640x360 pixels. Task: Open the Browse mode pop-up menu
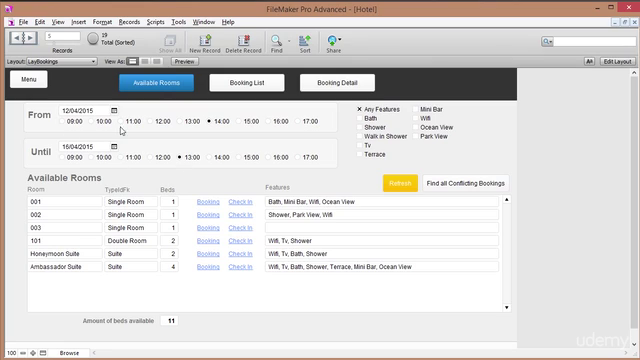[x=69, y=353]
